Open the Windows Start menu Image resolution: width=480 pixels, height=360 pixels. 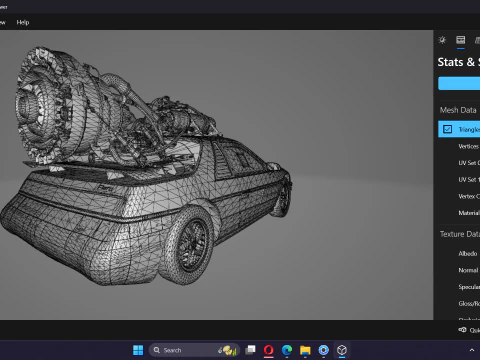[138, 350]
